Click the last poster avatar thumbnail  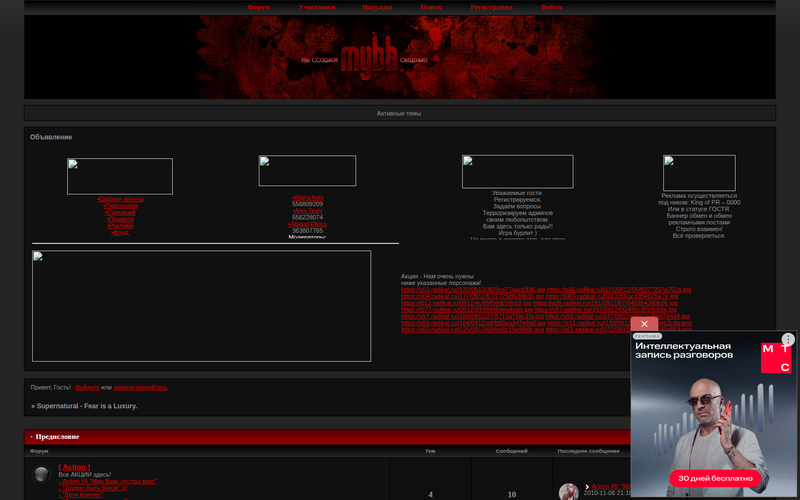click(568, 491)
